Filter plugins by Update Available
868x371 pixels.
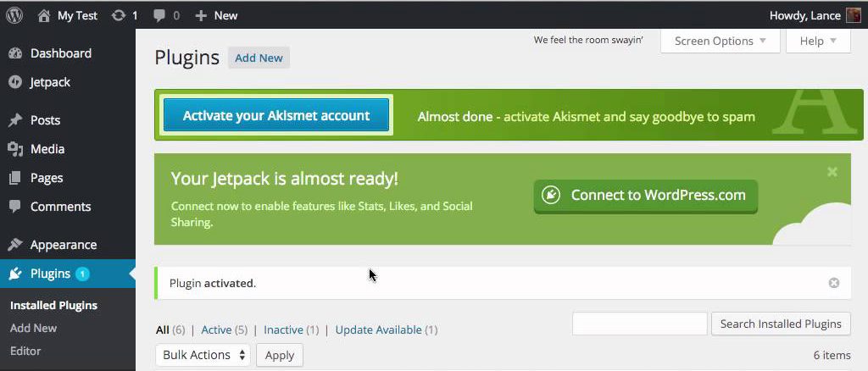379,330
